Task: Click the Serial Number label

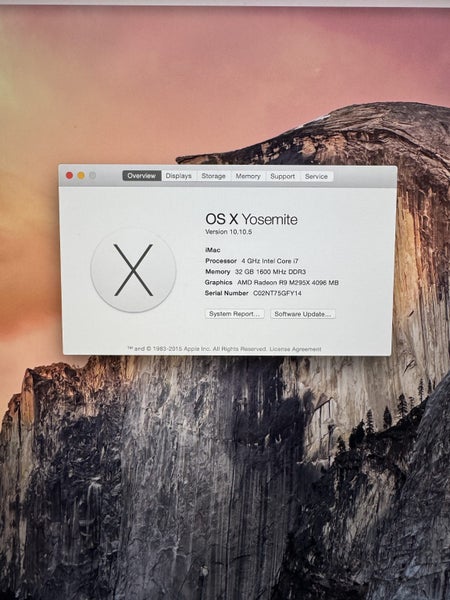Action: point(227,293)
